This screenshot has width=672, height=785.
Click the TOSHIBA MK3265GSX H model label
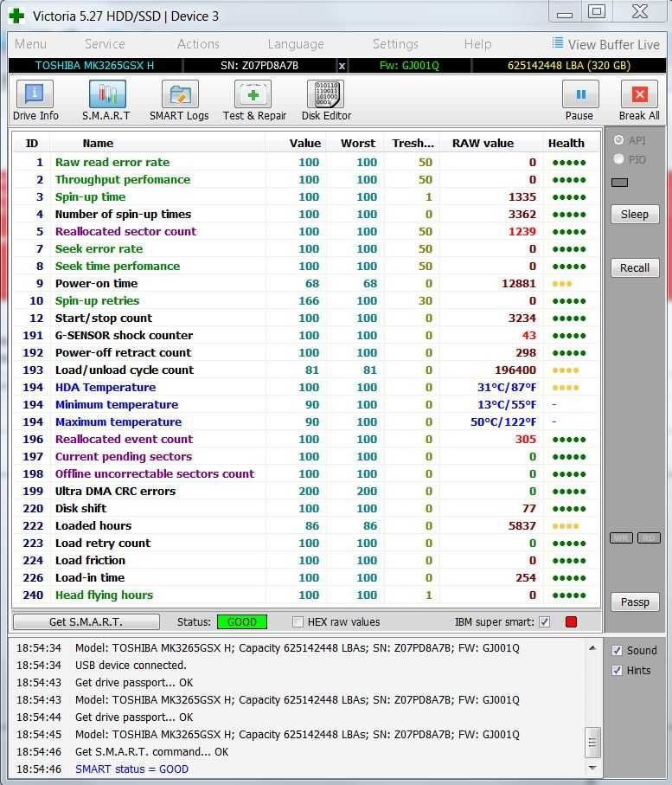[x=94, y=66]
